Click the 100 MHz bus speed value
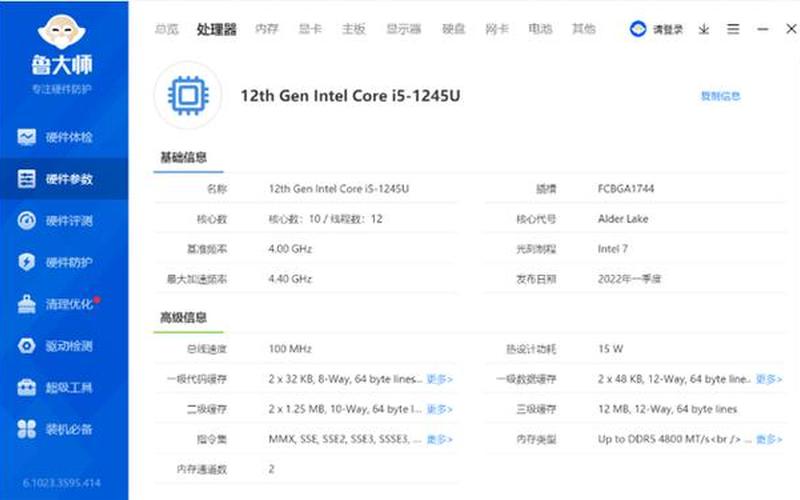This screenshot has width=800, height=500. (x=290, y=349)
